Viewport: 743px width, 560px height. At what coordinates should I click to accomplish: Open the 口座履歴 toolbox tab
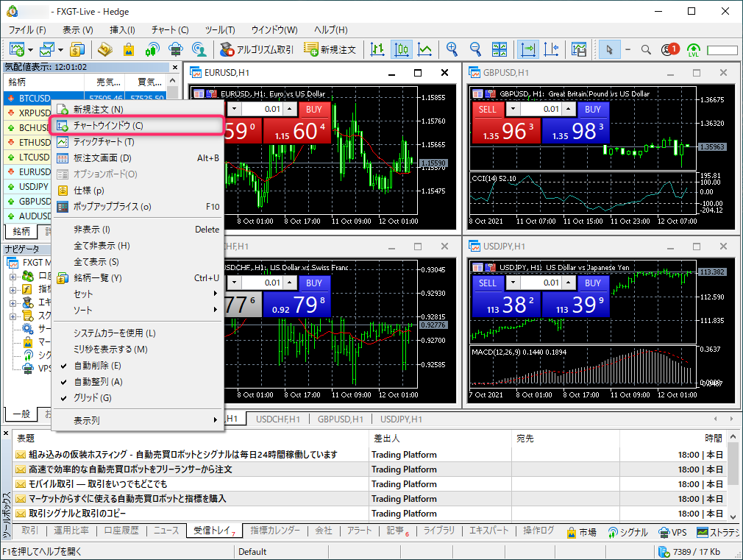(x=121, y=531)
